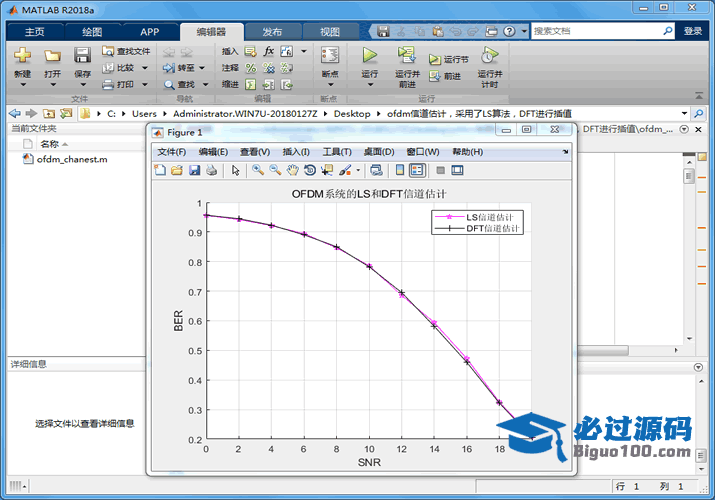Toggle the Insert Legend button in Figure toolbar

417,170
